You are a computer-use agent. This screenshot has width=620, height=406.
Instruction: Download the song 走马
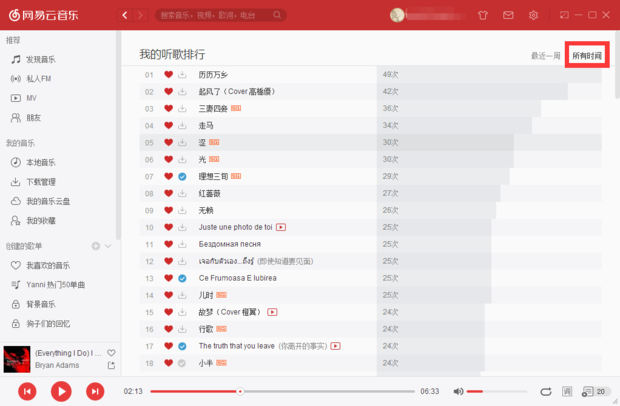[x=182, y=126]
